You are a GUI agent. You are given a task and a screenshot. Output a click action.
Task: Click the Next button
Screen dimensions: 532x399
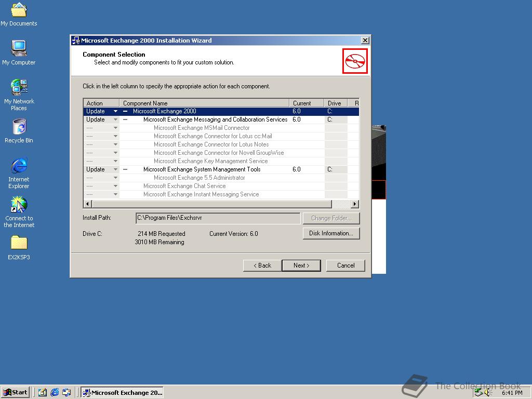coord(301,265)
